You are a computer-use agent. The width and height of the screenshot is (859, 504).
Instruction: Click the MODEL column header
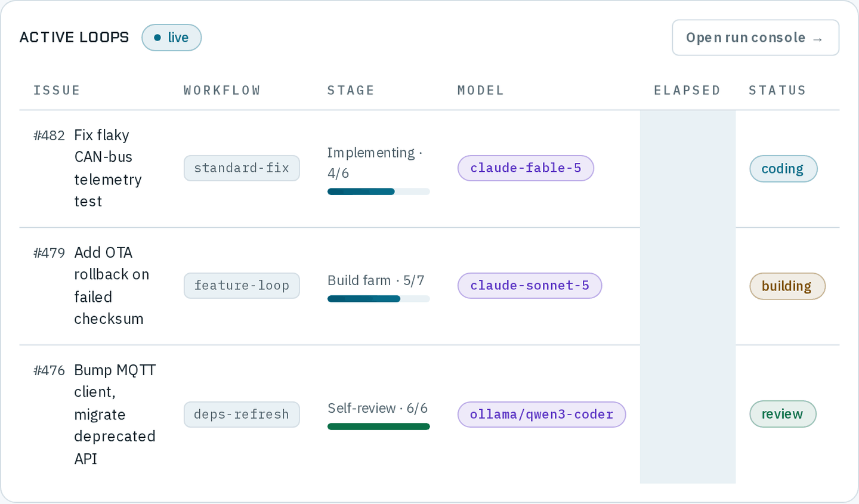[x=481, y=90]
